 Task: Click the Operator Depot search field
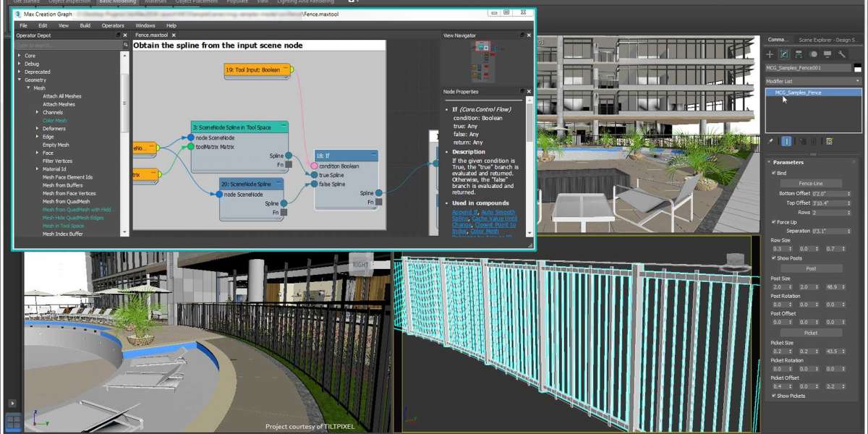point(68,45)
